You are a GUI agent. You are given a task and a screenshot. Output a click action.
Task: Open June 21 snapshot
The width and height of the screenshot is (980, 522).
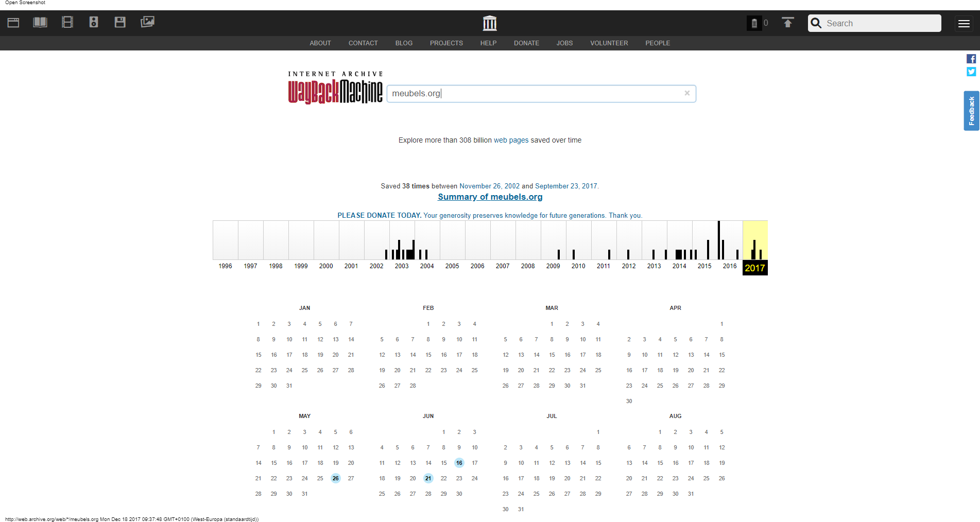[428, 478]
